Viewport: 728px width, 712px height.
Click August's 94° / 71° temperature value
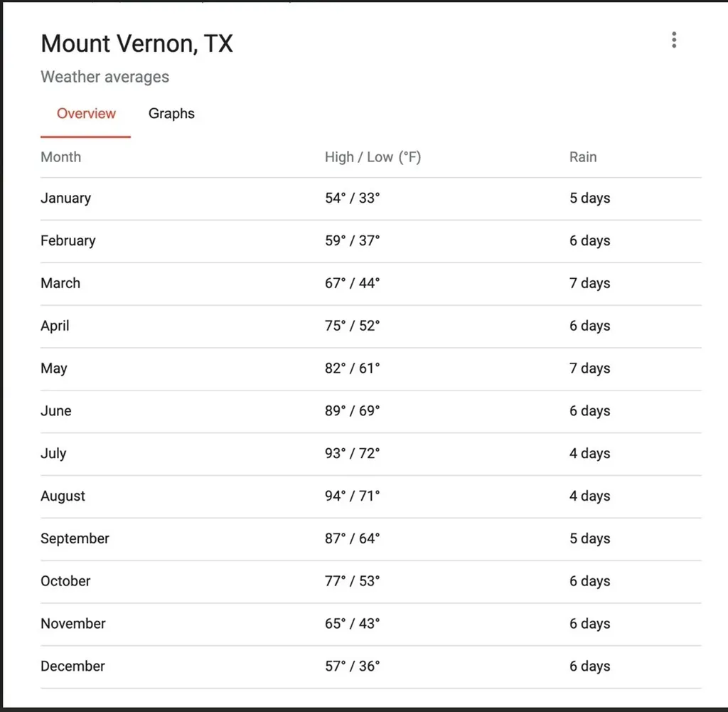[353, 496]
